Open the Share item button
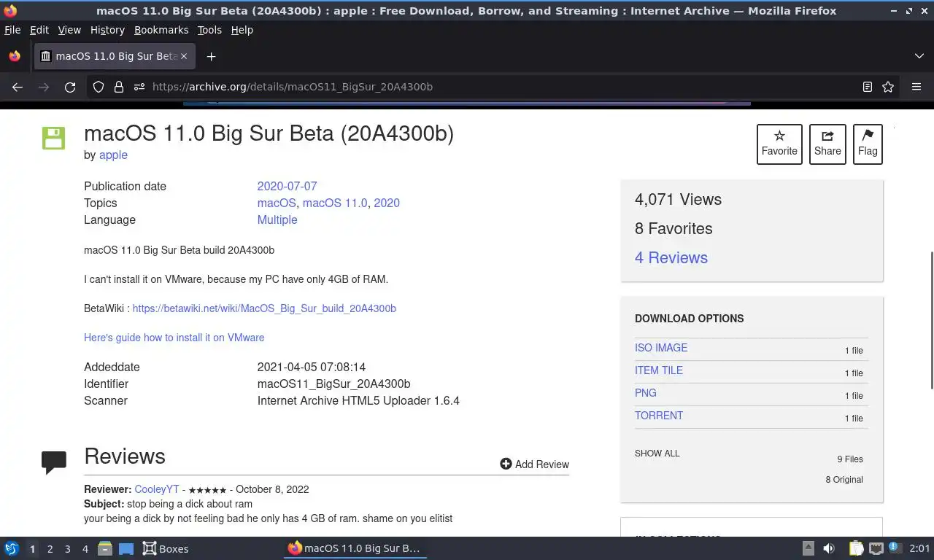 tap(827, 144)
